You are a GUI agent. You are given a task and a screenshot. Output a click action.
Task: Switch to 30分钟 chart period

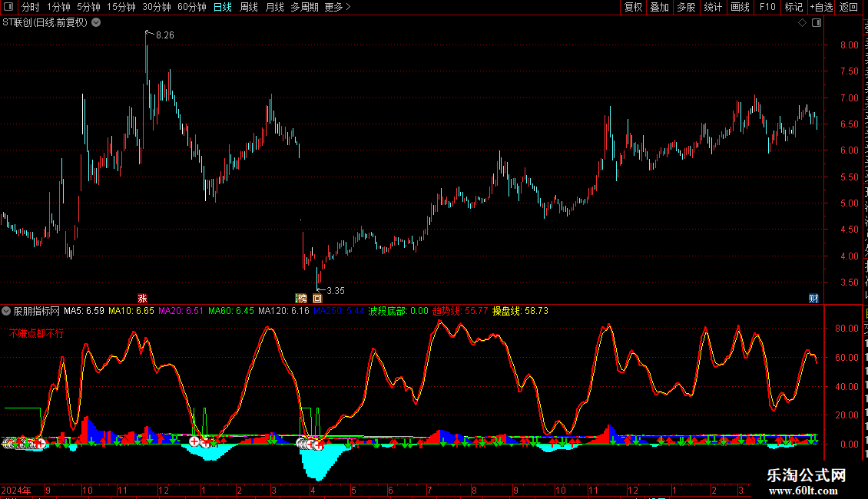point(157,7)
